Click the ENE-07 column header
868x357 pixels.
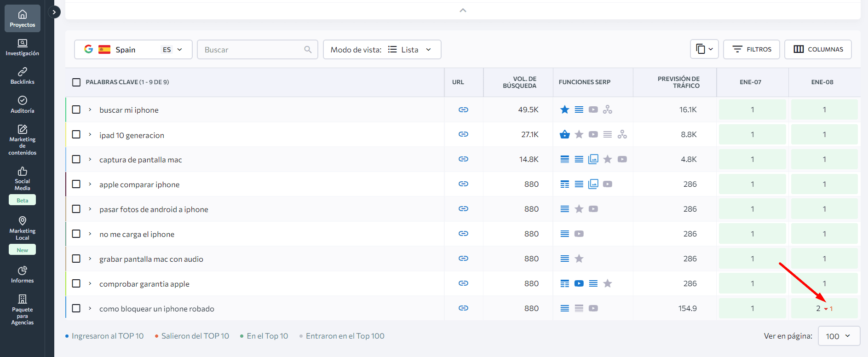click(x=751, y=82)
